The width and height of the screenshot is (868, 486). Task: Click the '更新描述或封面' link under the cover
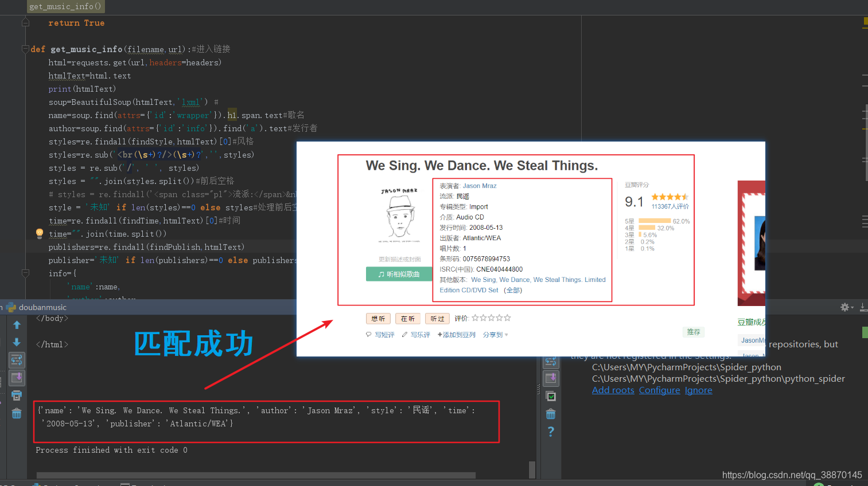click(x=400, y=259)
